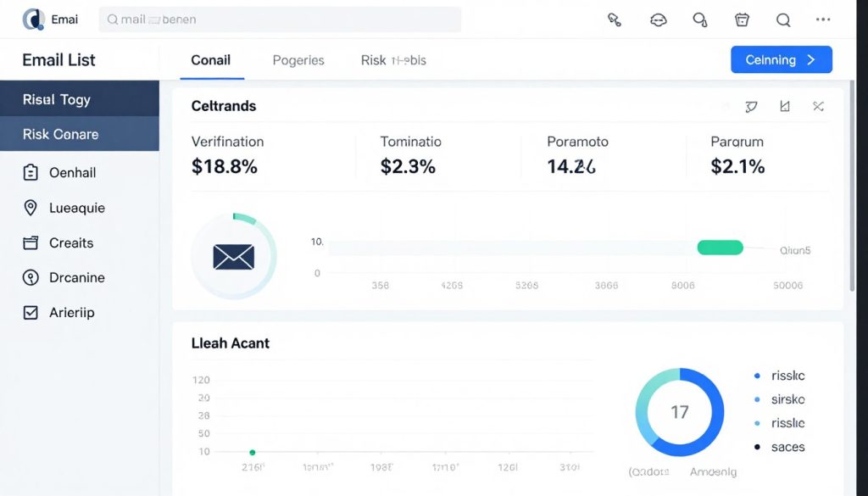Toggle the scatter icon in Celtrands panel header

point(818,107)
